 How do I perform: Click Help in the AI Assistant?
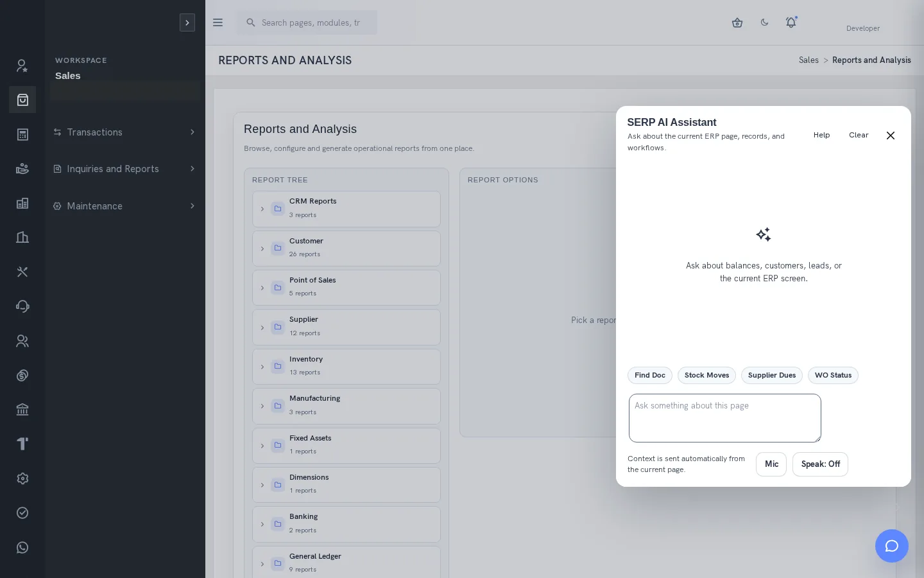[821, 136]
